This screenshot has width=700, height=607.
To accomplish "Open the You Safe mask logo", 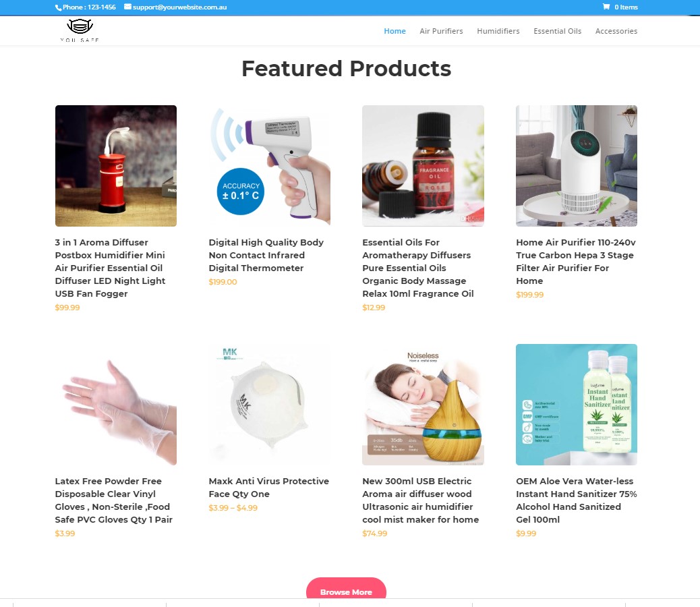I will click(80, 30).
